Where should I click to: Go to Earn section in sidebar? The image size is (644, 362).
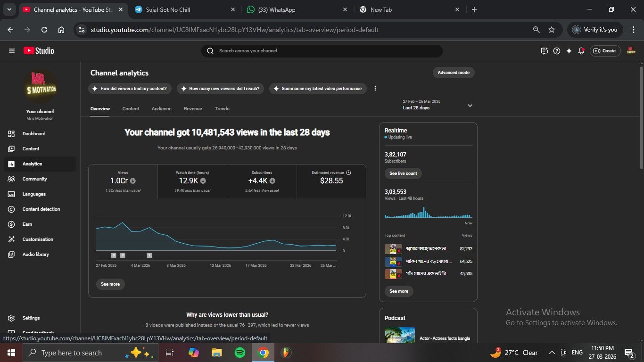click(x=27, y=224)
